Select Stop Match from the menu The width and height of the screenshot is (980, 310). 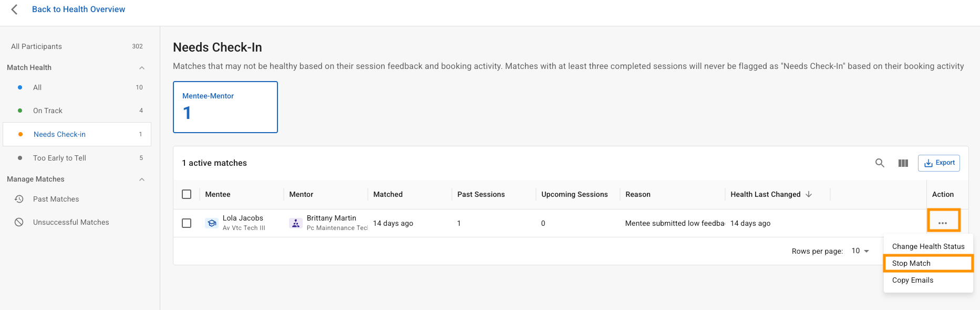pos(911,263)
